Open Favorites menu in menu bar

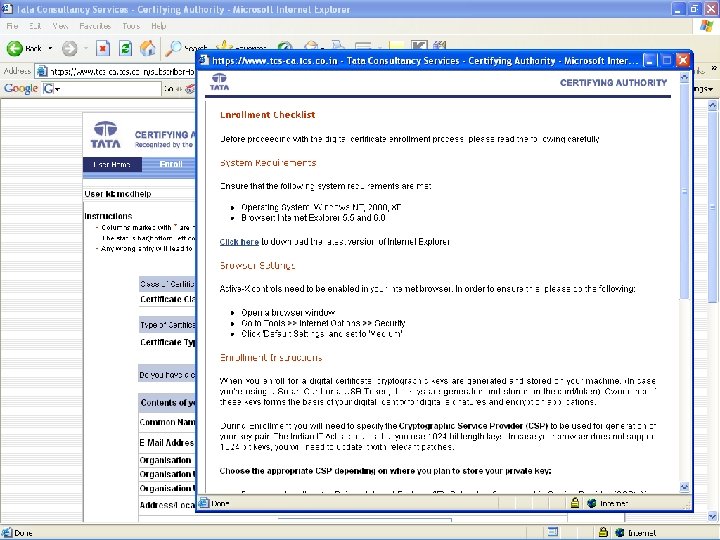click(x=95, y=26)
